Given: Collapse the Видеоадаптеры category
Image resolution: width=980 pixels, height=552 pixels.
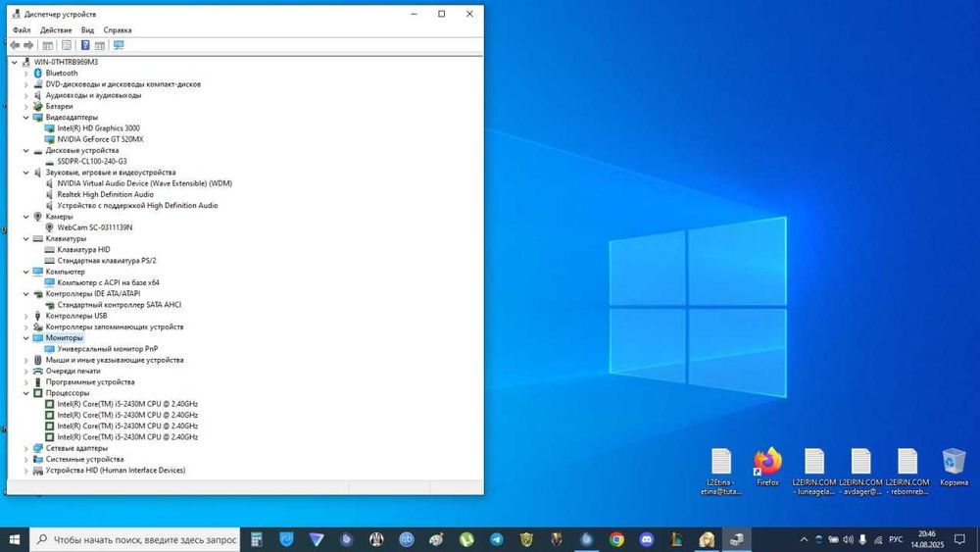Looking at the screenshot, I should pyautogui.click(x=26, y=118).
